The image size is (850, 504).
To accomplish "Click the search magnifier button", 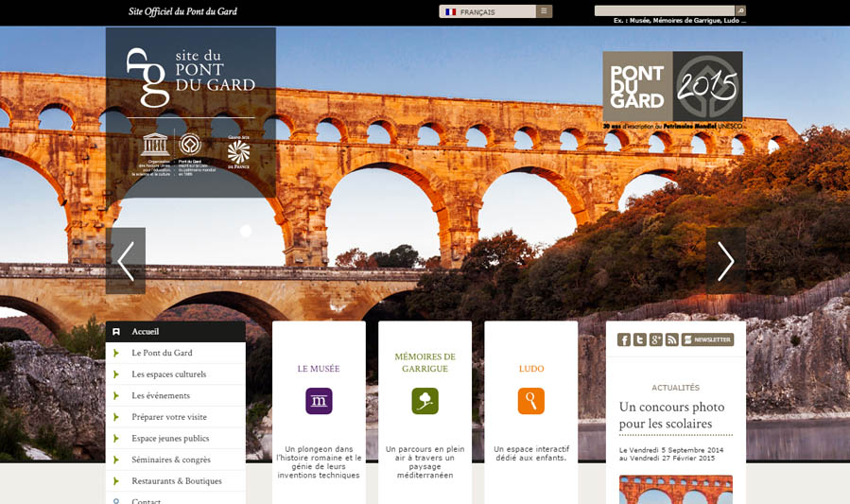I will (740, 10).
